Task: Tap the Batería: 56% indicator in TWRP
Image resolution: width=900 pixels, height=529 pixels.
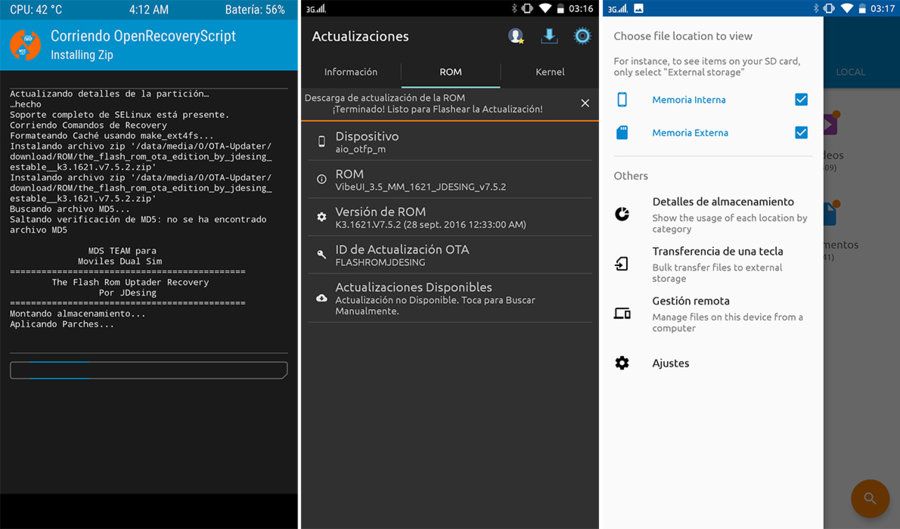Action: (x=255, y=9)
